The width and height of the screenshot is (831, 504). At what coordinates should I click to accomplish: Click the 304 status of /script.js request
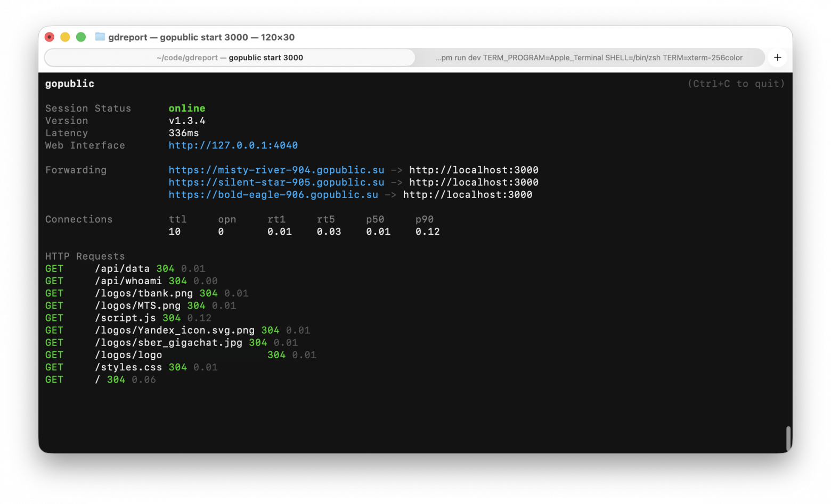point(172,318)
